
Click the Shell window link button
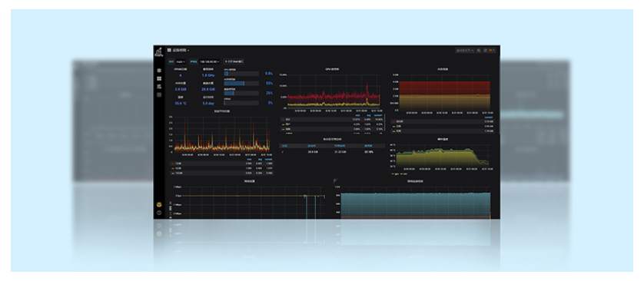(234, 62)
